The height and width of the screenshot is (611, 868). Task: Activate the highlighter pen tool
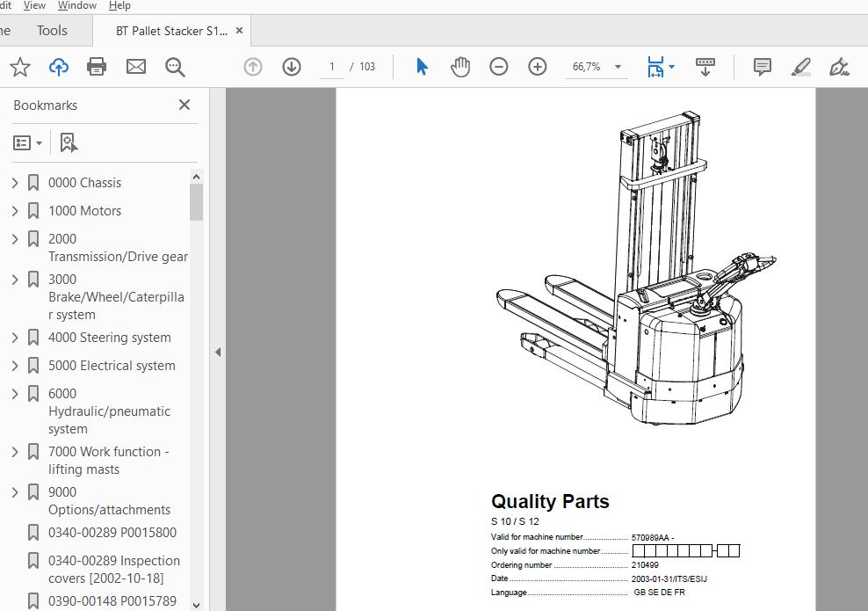pyautogui.click(x=800, y=67)
